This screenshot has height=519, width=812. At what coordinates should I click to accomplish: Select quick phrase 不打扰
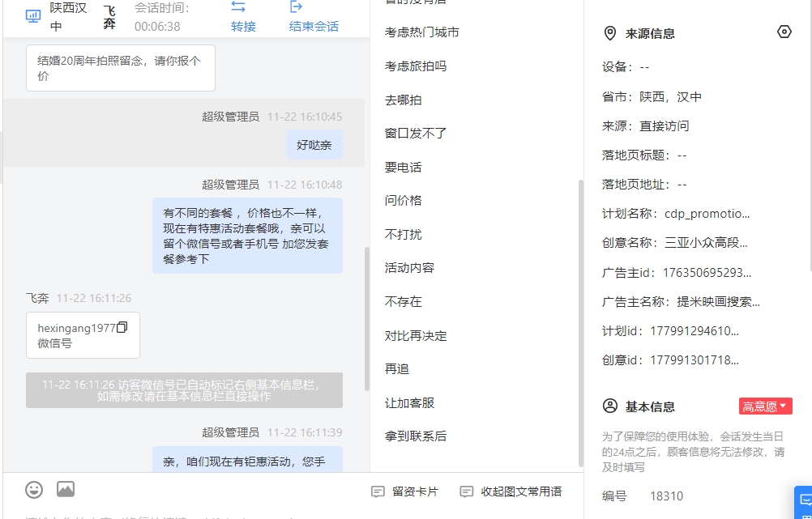click(x=403, y=235)
